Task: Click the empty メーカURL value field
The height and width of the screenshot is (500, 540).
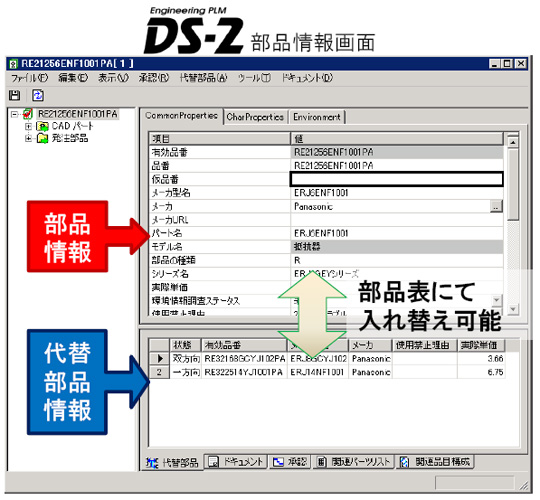Action: point(397,220)
